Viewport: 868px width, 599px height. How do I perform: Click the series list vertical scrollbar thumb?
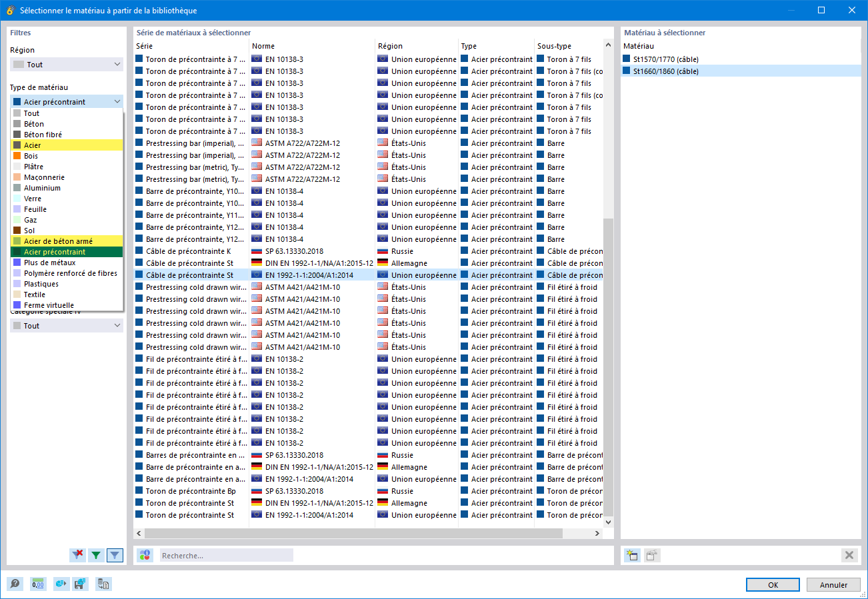point(608,366)
